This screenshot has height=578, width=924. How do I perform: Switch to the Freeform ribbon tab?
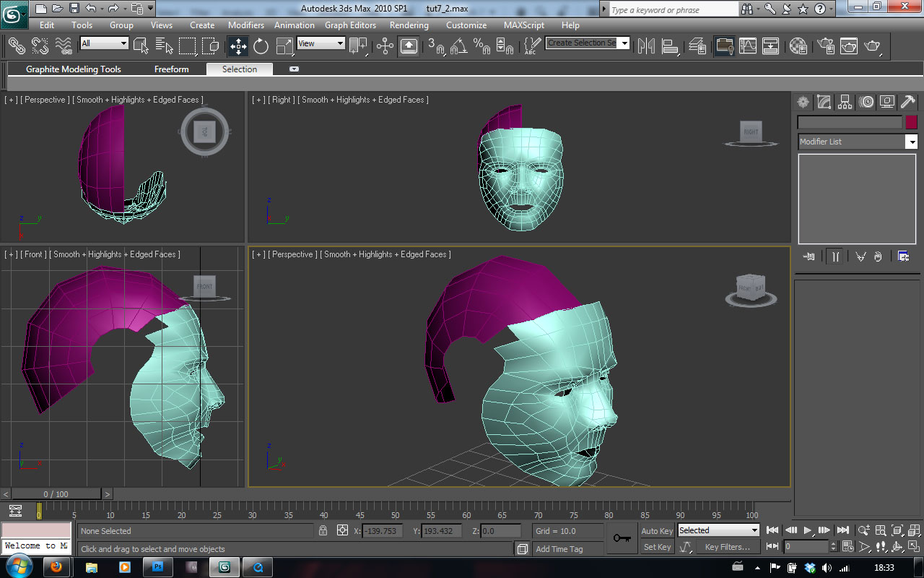[171, 69]
